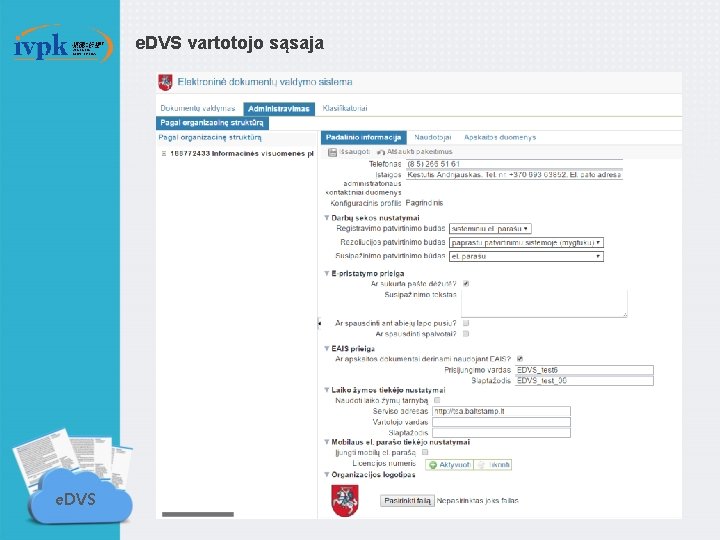The image size is (720, 540).
Task: Click the Pagal organizacinę struktūrą blue subtab
Action: pos(212,123)
